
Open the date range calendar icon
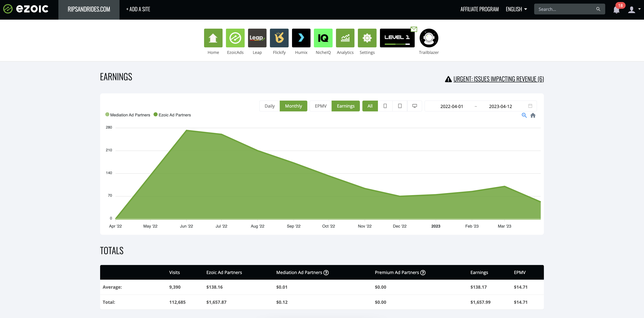[x=530, y=106]
